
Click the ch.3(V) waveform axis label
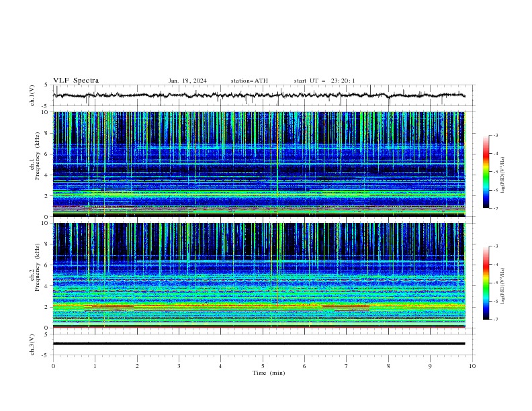[32, 345]
